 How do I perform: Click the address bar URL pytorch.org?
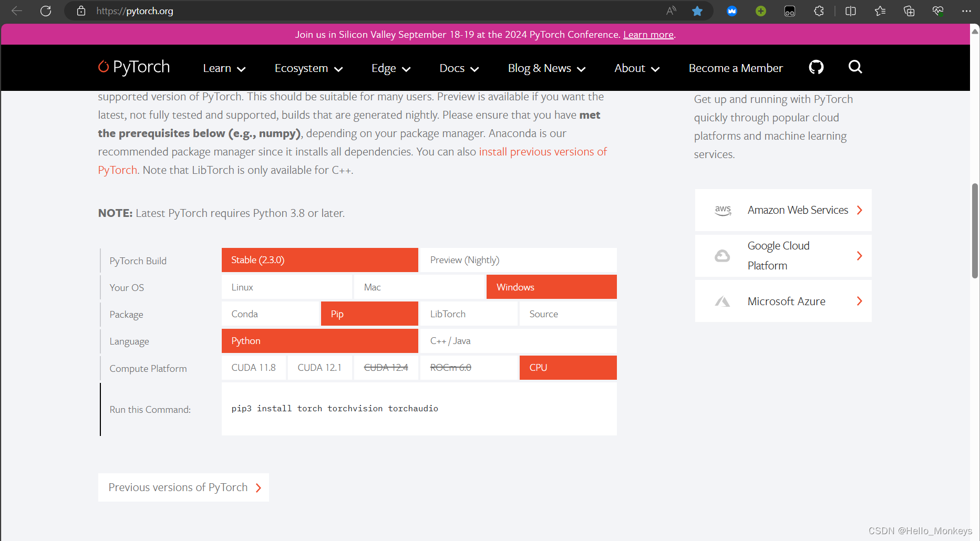[x=135, y=11]
